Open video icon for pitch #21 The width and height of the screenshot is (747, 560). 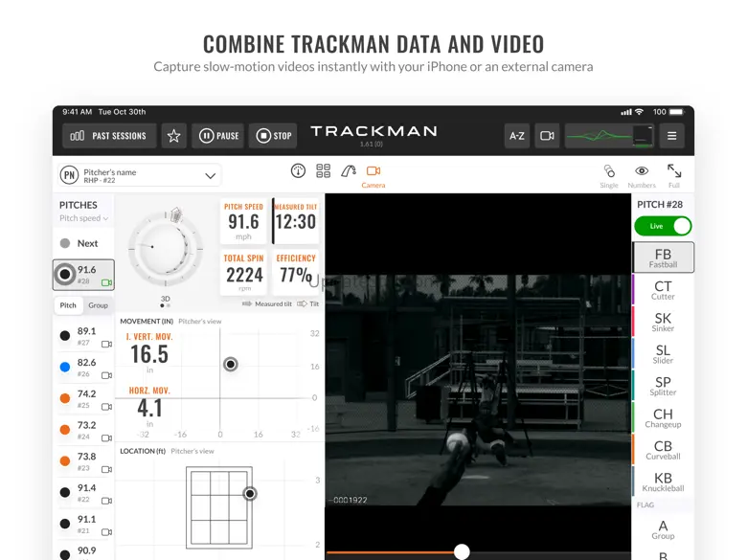click(106, 532)
